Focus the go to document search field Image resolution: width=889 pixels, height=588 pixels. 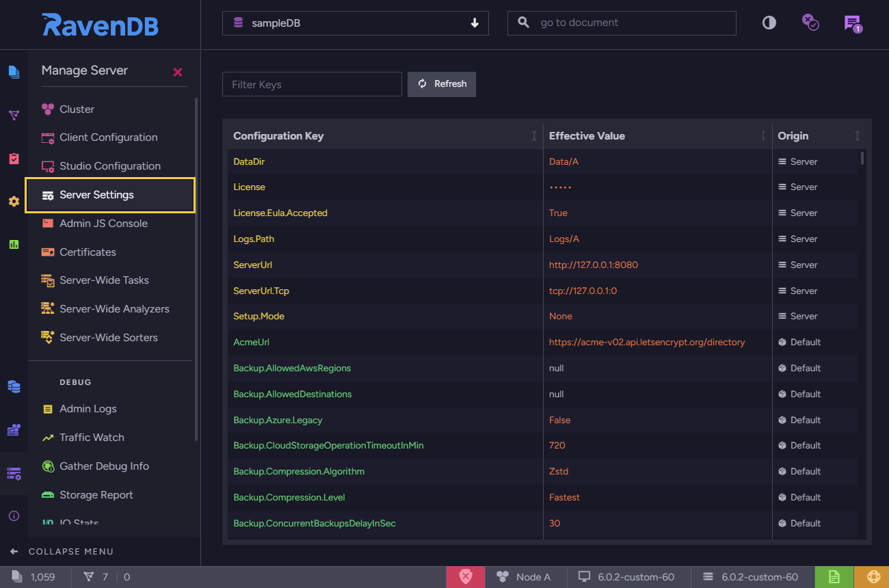coord(622,23)
